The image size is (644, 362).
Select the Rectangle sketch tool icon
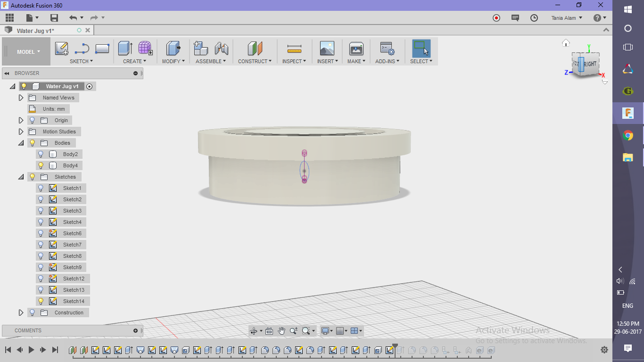pos(102,49)
